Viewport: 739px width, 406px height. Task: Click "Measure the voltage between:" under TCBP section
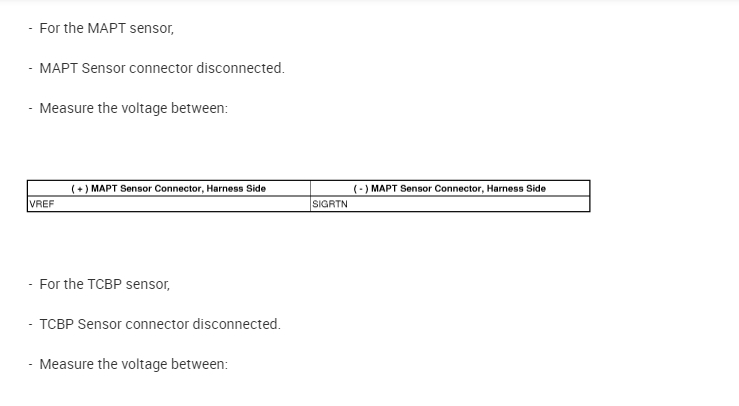pyautogui.click(x=133, y=364)
